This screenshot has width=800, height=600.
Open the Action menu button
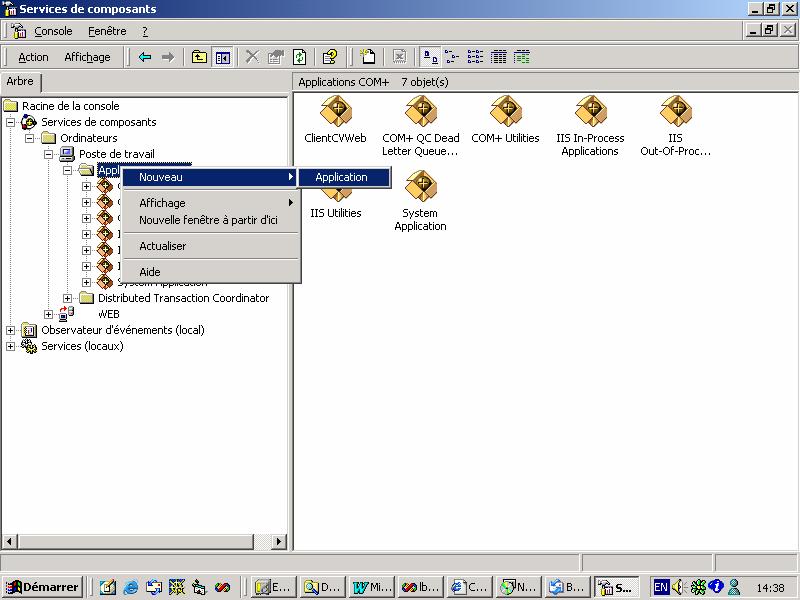point(33,57)
